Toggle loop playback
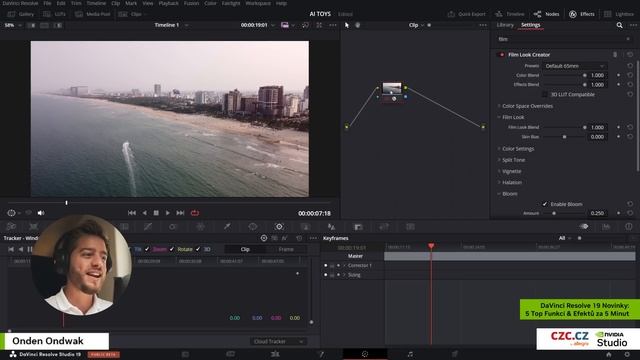The width and height of the screenshot is (640, 360). tap(195, 213)
